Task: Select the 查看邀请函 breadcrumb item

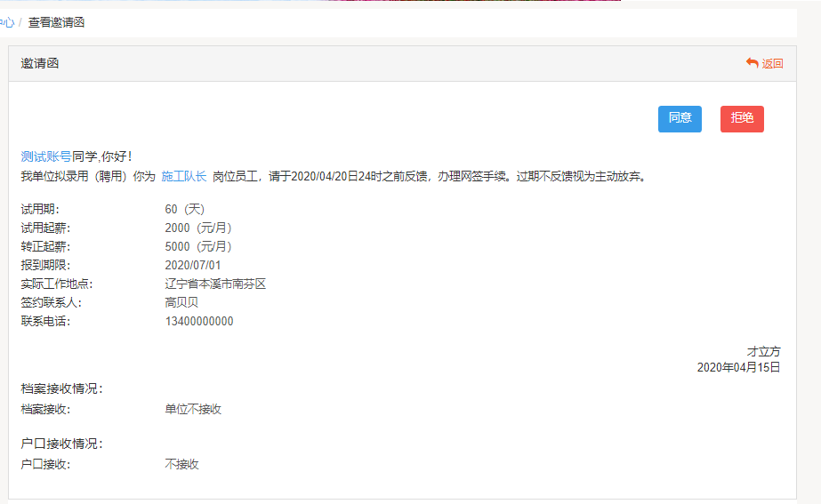Action: click(x=56, y=22)
